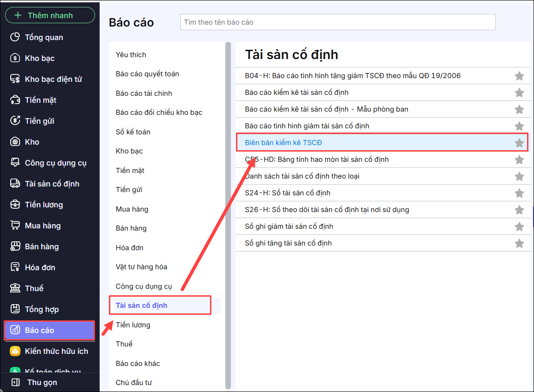Open S24-H: Sổ tài sản cố định
The width and height of the screenshot is (534, 392).
[x=287, y=193]
